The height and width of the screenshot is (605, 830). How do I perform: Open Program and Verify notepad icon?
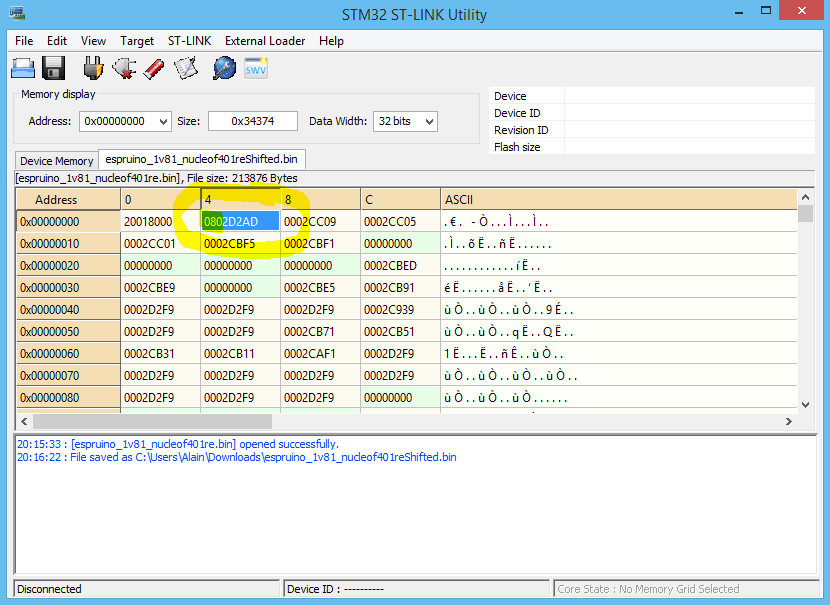coord(185,69)
